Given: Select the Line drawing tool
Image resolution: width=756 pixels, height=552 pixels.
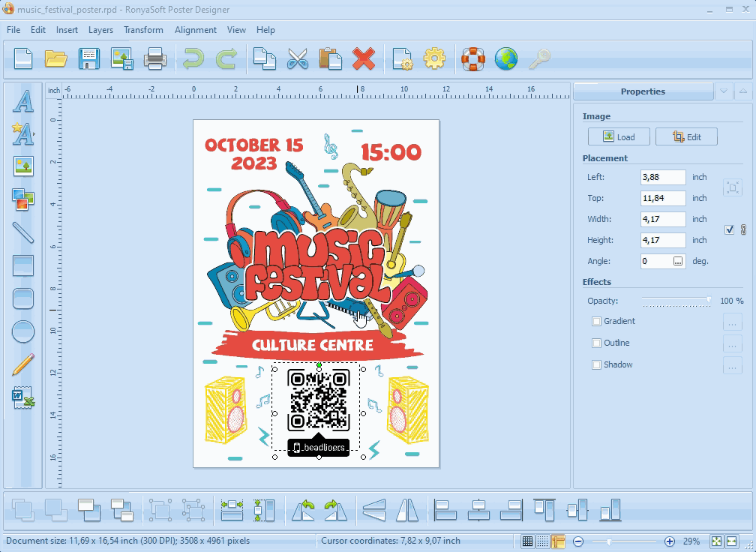Looking at the screenshot, I should pos(23,232).
